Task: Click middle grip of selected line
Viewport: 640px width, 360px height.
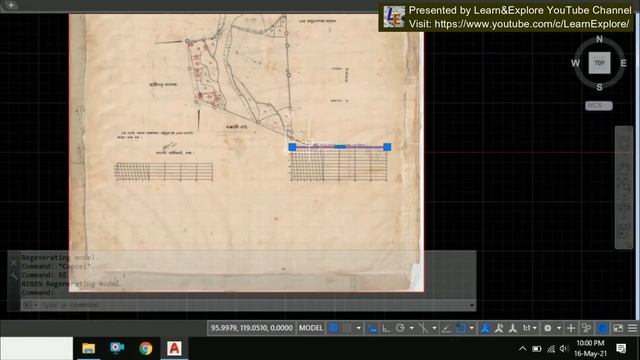Action: point(340,147)
